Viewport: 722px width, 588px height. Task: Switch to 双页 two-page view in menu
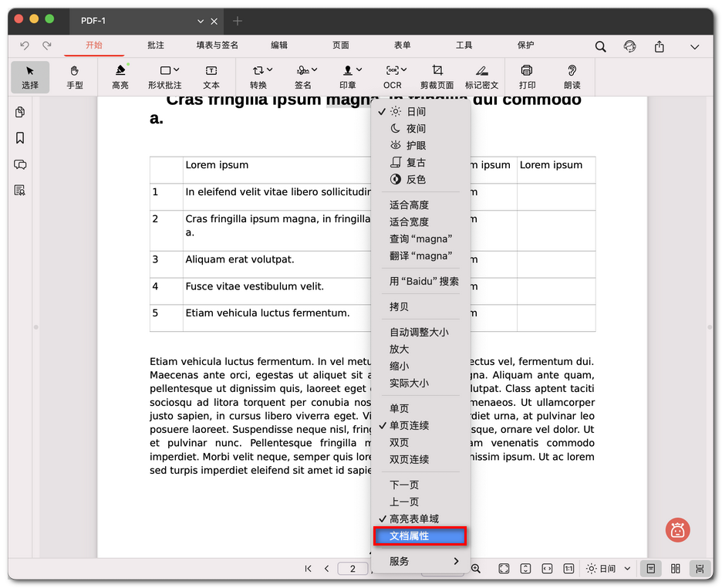[399, 443]
